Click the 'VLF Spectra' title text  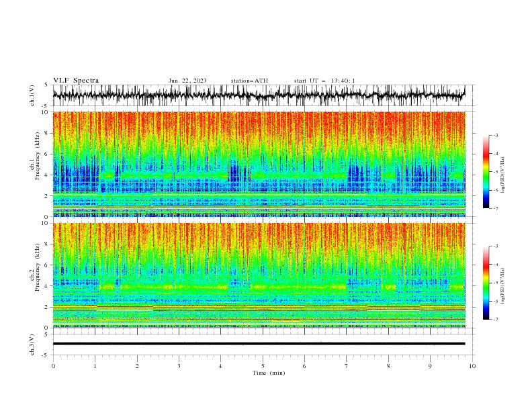[76, 81]
